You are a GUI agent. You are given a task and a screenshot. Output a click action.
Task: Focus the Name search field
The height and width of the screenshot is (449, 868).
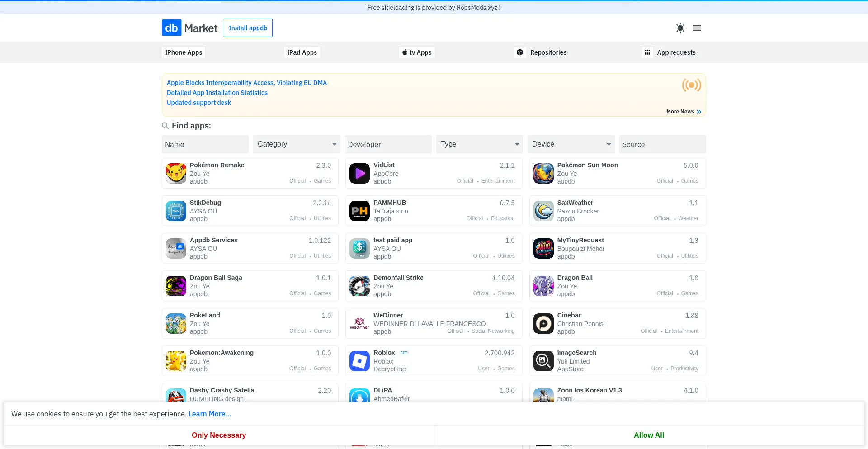tap(205, 144)
